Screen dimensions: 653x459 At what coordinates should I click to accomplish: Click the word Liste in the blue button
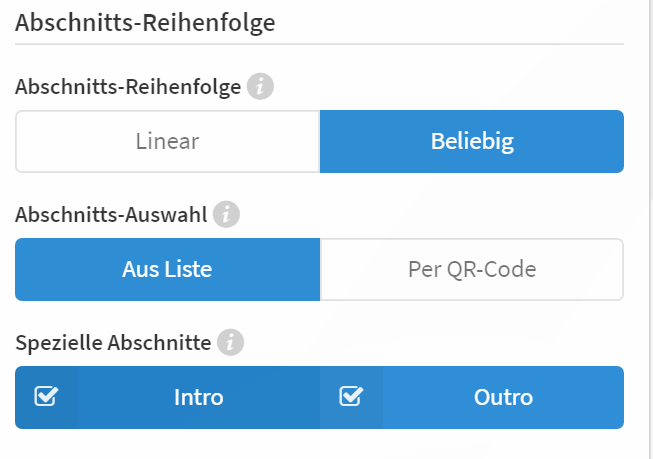pyautogui.click(x=188, y=269)
